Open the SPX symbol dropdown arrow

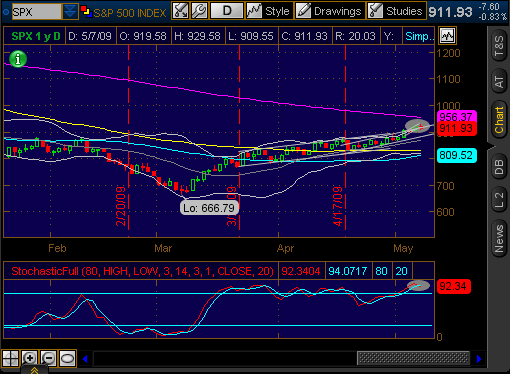tap(70, 12)
